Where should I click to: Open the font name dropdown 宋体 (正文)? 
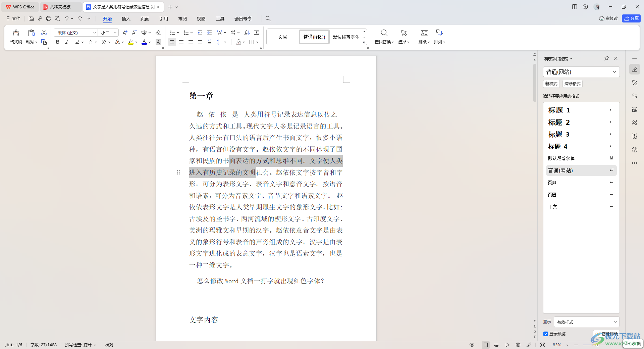pos(94,33)
